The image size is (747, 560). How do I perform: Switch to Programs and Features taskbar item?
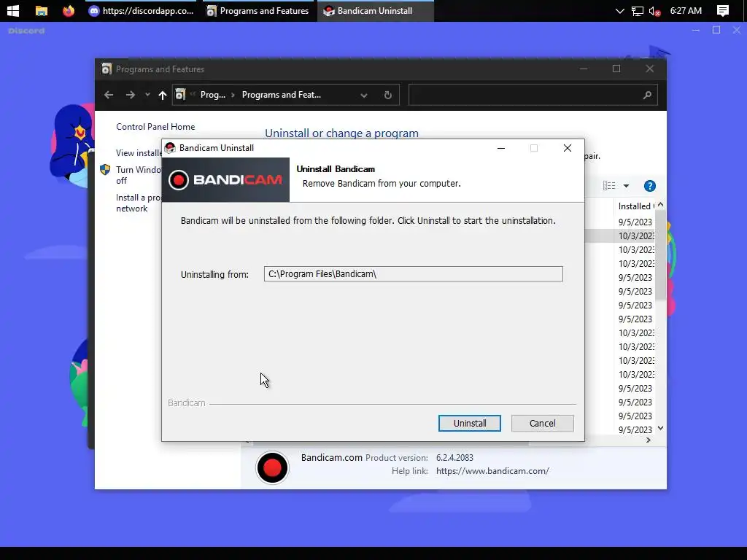258,10
